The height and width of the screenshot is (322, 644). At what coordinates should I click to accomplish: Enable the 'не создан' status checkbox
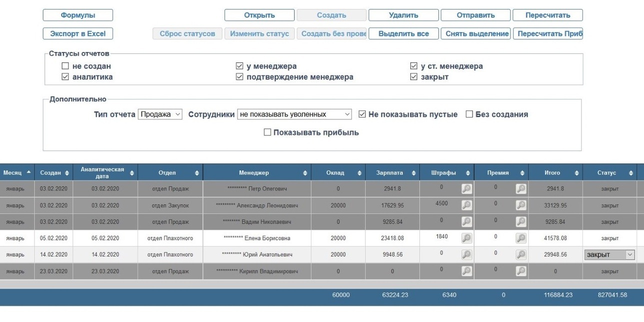coord(65,66)
